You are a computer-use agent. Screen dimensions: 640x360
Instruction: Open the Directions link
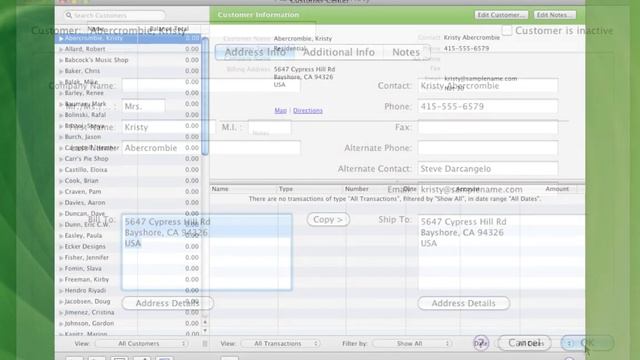(x=308, y=111)
